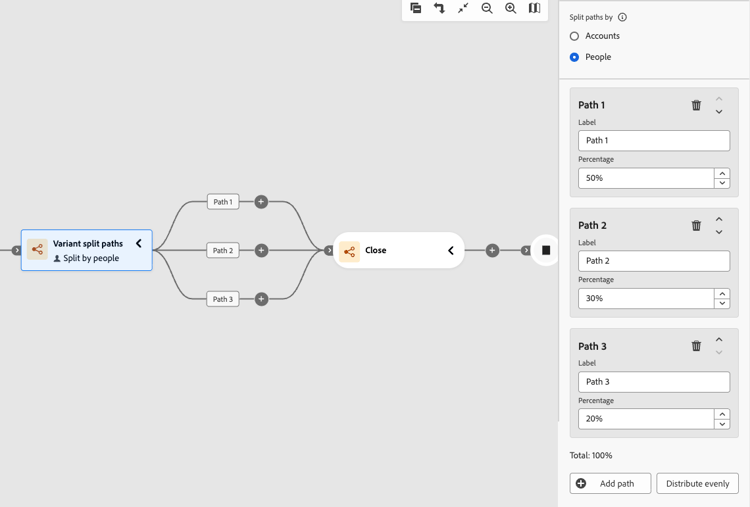Click the Path 3 label input field
Viewport: 750px width, 507px height.
[654, 382]
